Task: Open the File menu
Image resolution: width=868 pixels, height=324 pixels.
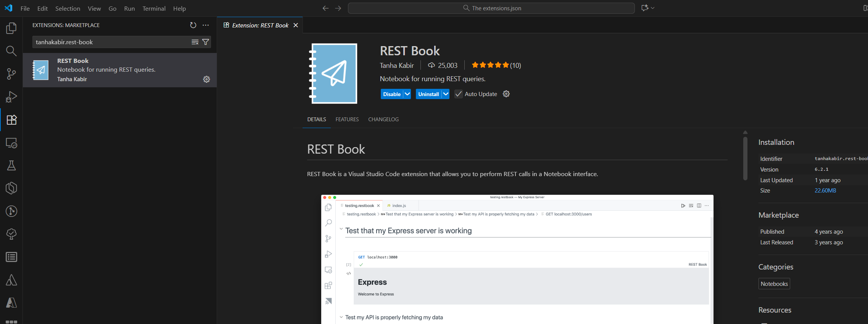Action: point(25,8)
